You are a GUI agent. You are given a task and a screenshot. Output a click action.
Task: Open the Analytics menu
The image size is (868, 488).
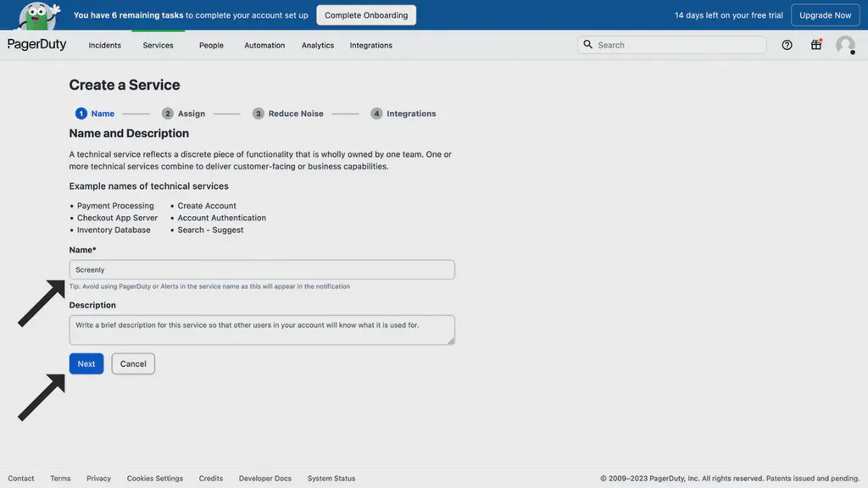pyautogui.click(x=318, y=45)
